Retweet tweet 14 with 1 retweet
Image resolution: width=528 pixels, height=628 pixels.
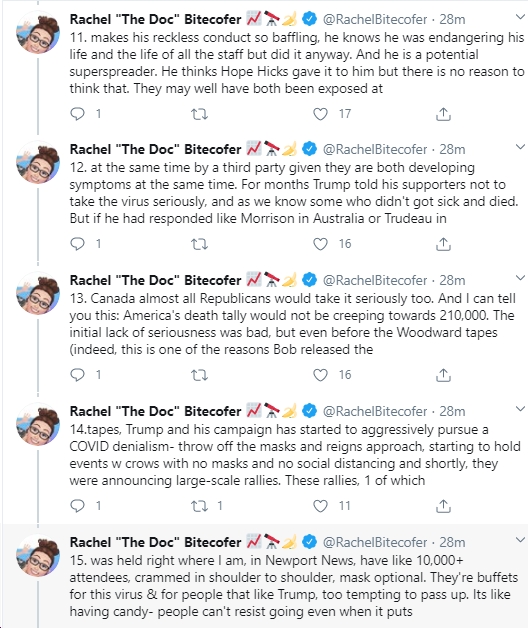(199, 506)
